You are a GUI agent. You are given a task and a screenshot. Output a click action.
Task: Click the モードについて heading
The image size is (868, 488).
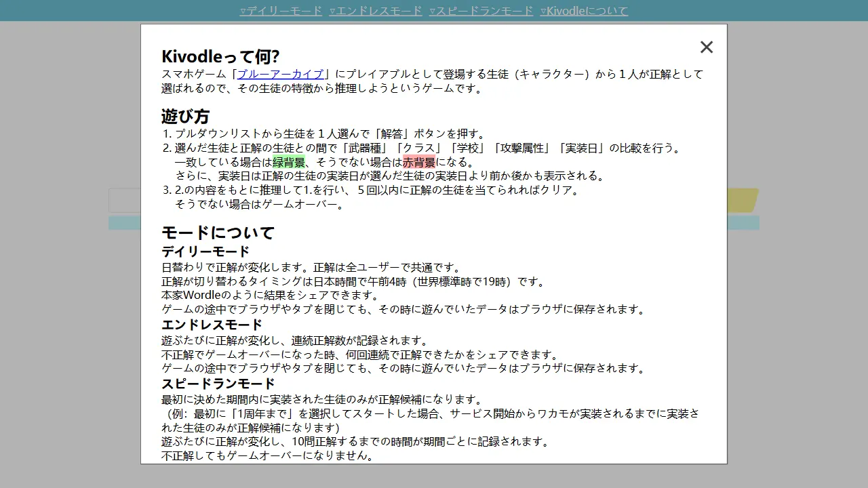pos(218,232)
